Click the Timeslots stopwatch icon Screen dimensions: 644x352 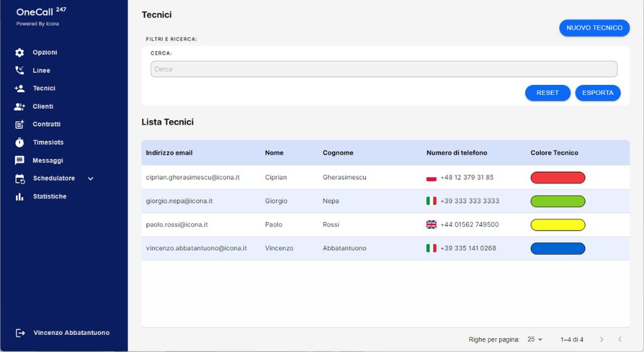click(19, 143)
